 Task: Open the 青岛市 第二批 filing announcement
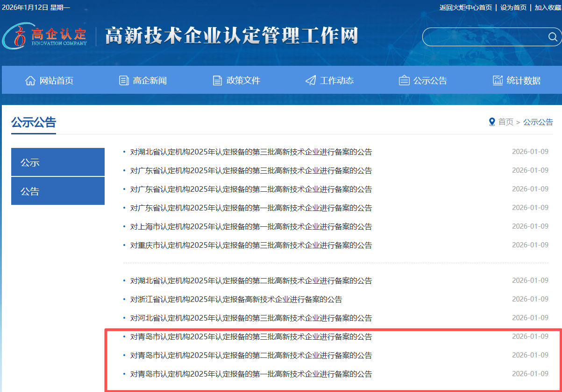click(x=251, y=356)
